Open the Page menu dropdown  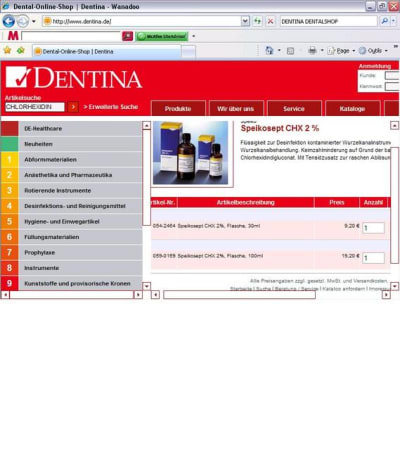(341, 51)
